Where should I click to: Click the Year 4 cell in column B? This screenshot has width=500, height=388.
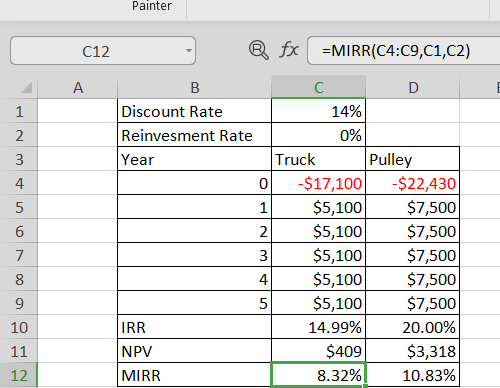tap(195, 279)
